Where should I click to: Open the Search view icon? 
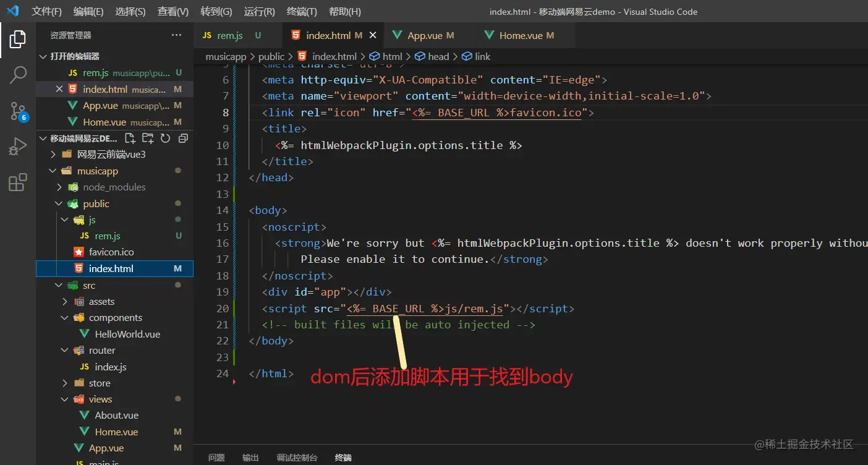(x=17, y=74)
